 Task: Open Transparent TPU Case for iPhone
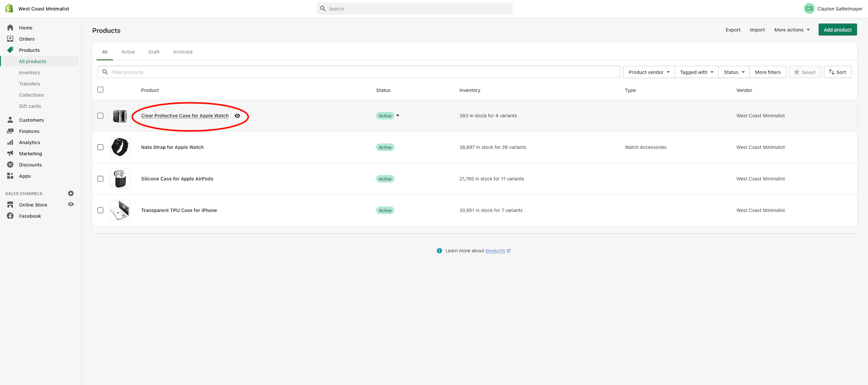coord(179,210)
